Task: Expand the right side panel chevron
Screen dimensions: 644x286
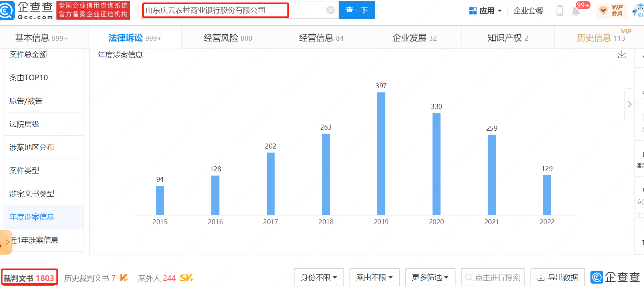Action: click(629, 104)
